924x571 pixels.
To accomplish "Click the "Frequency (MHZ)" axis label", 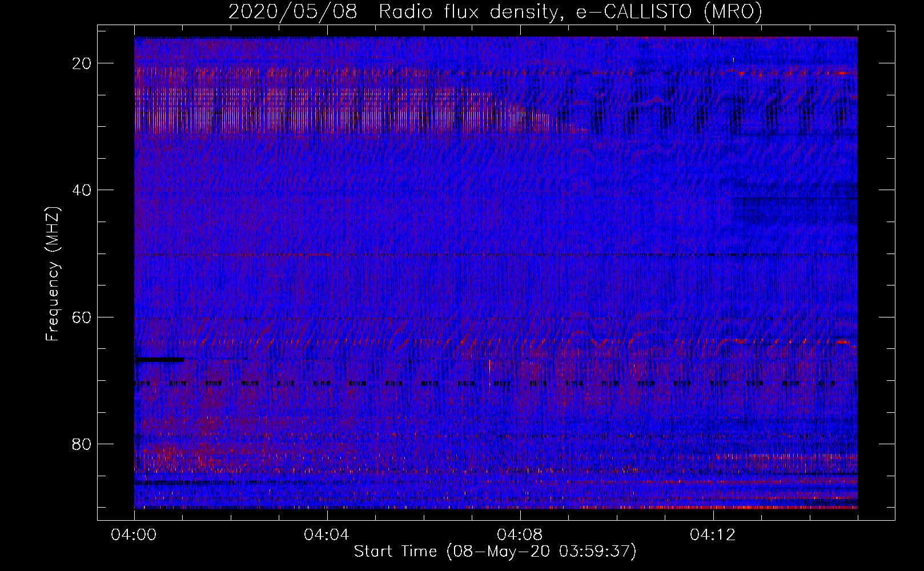I will [x=53, y=274].
